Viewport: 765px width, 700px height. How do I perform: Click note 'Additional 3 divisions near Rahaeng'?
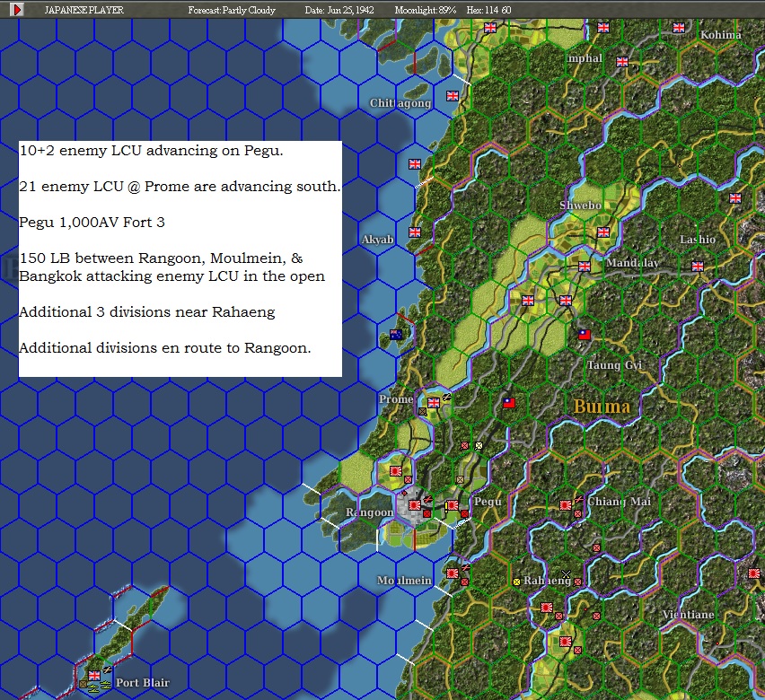pos(147,312)
